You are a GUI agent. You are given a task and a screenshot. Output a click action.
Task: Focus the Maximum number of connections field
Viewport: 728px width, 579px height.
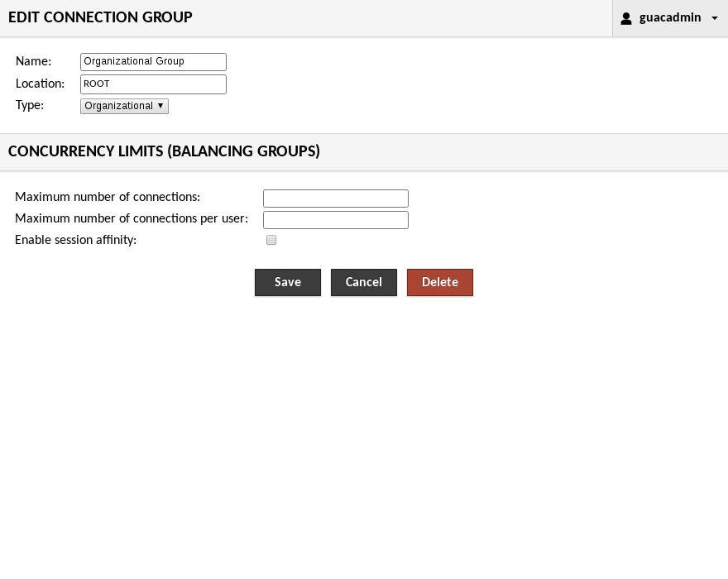[x=335, y=199]
